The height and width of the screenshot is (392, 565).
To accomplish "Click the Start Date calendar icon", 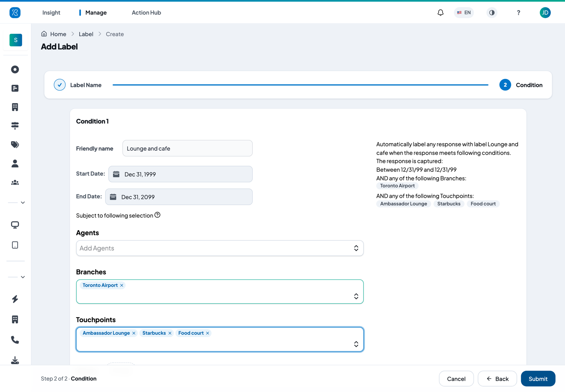I will [x=116, y=174].
